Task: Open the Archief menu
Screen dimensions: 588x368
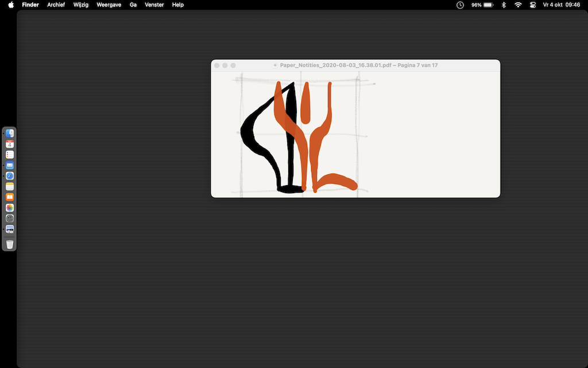Action: tap(56, 5)
